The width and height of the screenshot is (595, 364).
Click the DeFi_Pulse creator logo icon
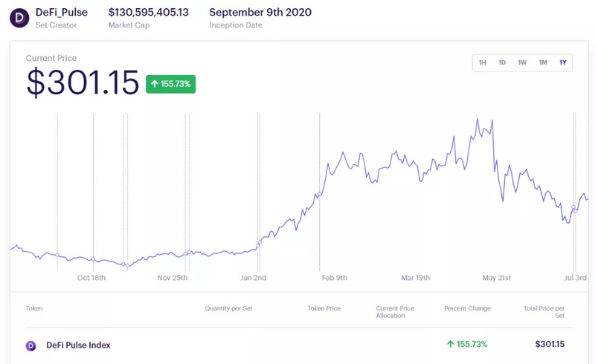pos(19,18)
